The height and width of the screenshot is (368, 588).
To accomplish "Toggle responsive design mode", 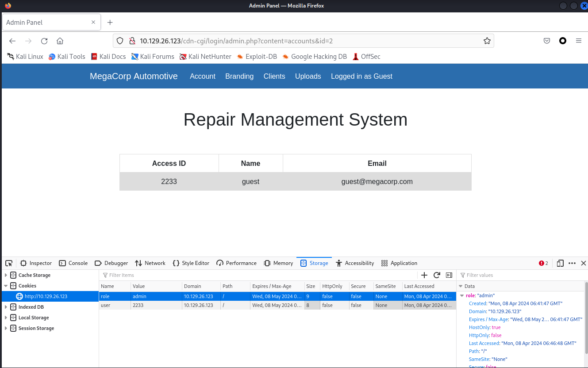I will pos(560,263).
